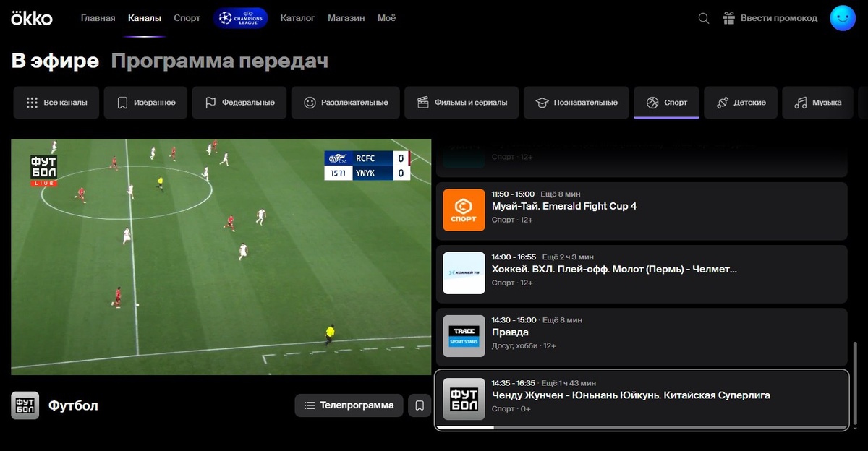Viewport: 868px width, 451px height.
Task: Open the Champions League section badge
Action: click(x=241, y=18)
